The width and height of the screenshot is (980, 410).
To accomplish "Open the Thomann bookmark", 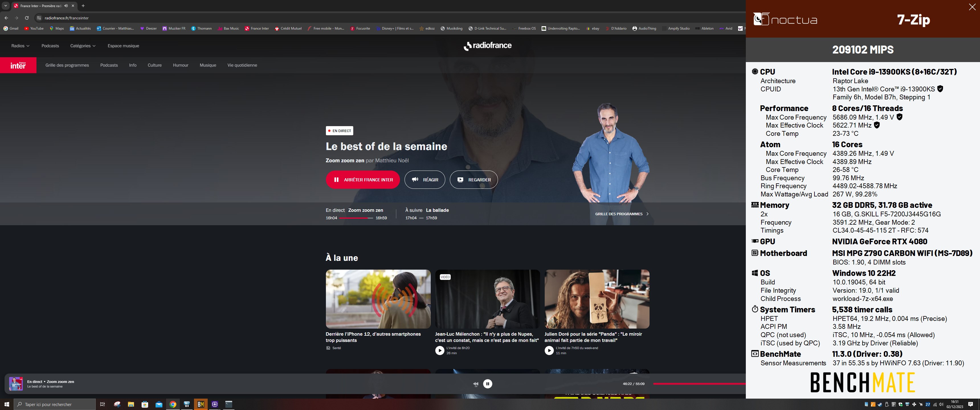I will (x=201, y=28).
